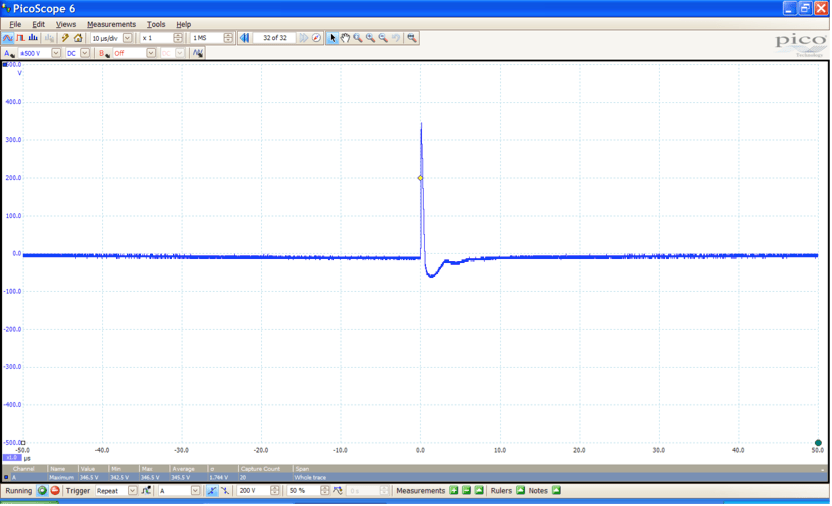
Task: Open Channel B options button
Action: pos(104,53)
